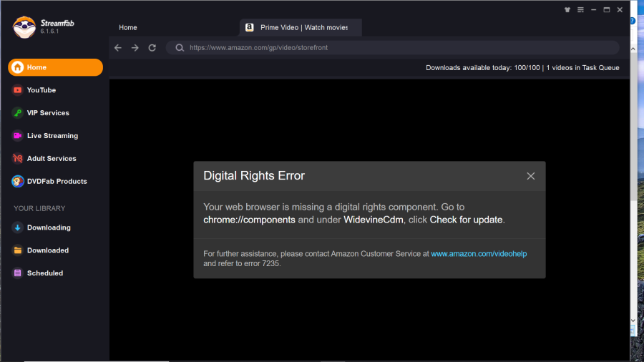The image size is (644, 362).
Task: Switch to the Prime Video tab
Action: 301,27
